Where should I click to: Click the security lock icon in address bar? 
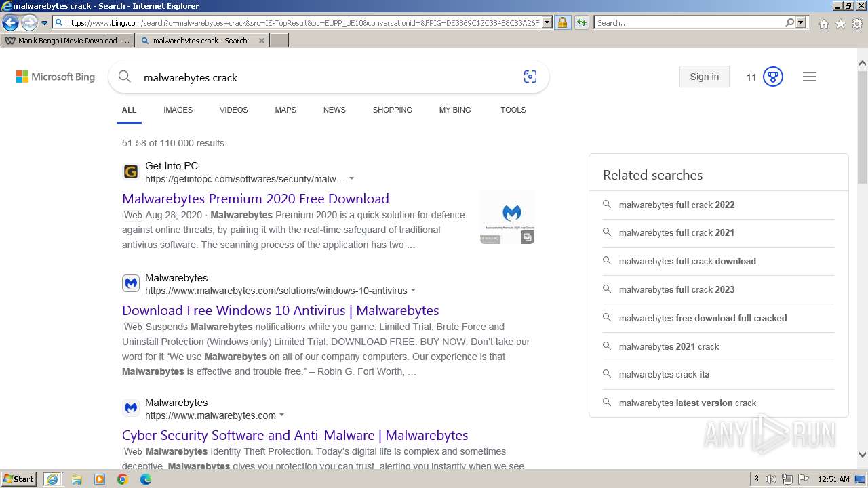(x=562, y=23)
